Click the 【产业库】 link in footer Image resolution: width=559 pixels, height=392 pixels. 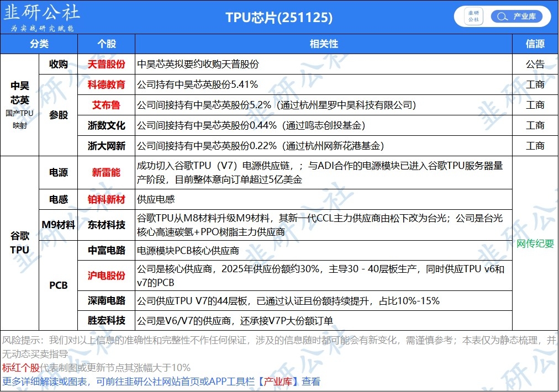point(278,382)
